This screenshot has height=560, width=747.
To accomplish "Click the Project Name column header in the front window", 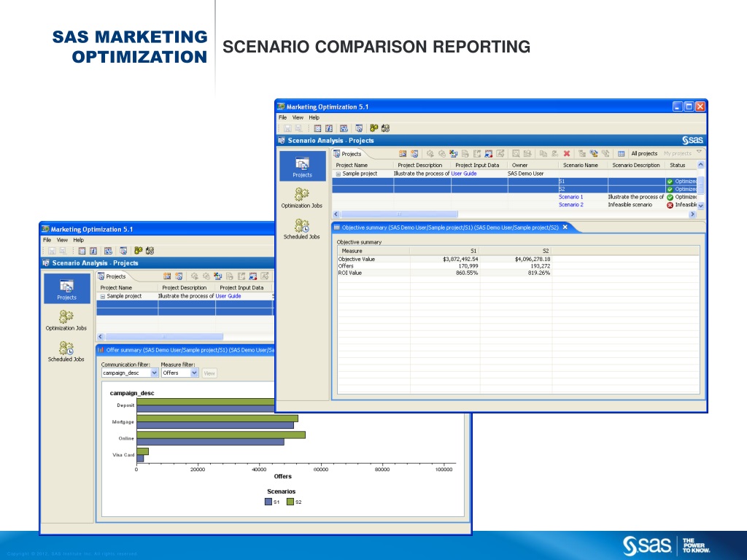I will pyautogui.click(x=363, y=166).
